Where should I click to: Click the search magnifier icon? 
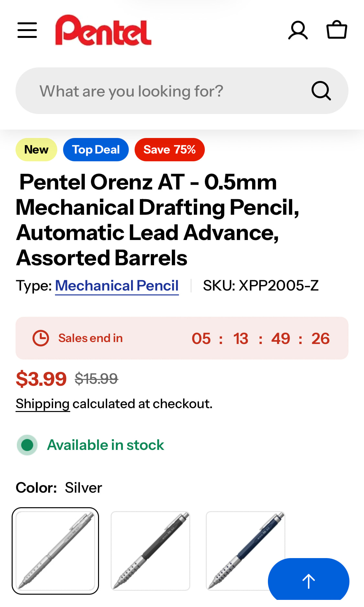321,91
